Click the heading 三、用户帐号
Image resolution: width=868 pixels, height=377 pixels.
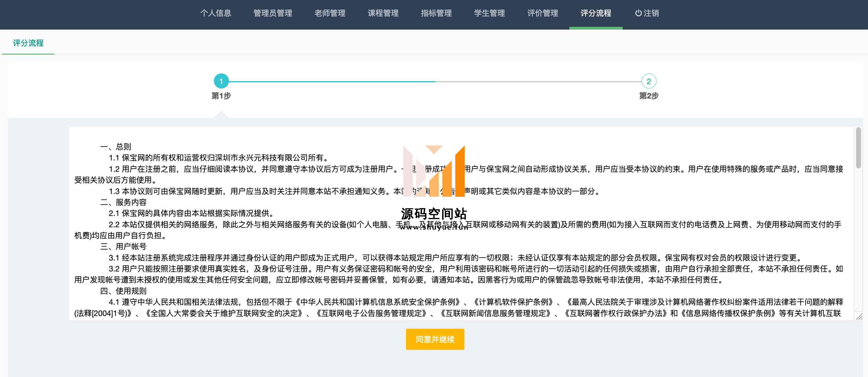click(123, 246)
